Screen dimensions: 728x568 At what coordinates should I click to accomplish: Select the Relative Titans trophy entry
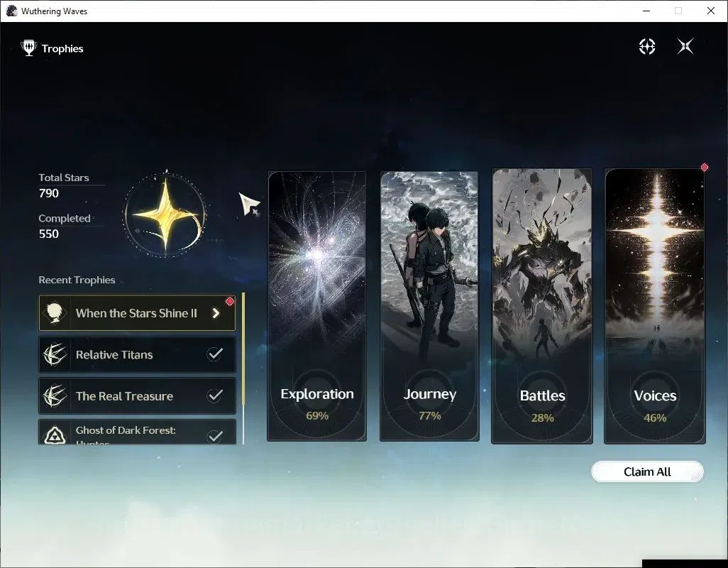point(137,354)
